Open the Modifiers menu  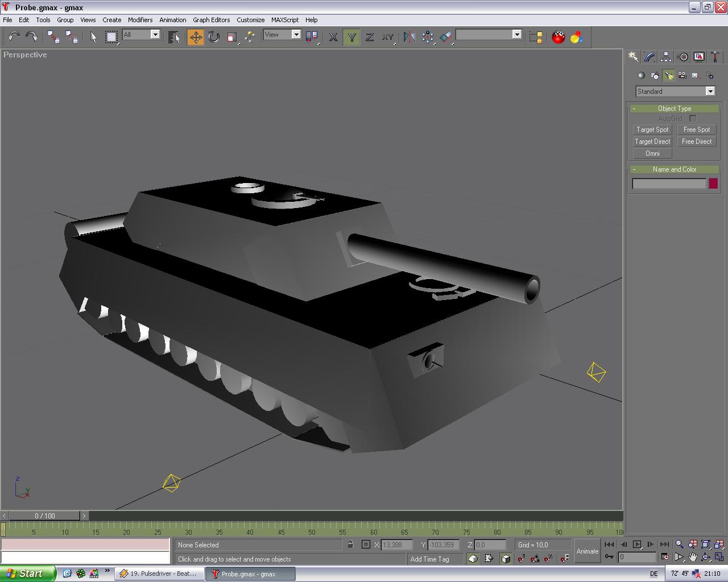coord(140,20)
